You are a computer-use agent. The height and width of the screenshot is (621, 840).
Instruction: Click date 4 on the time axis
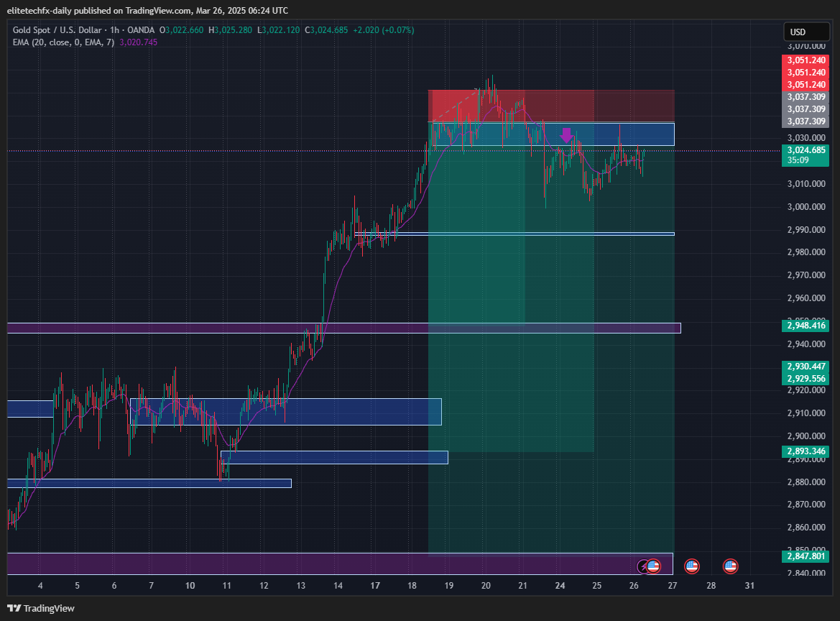click(40, 586)
